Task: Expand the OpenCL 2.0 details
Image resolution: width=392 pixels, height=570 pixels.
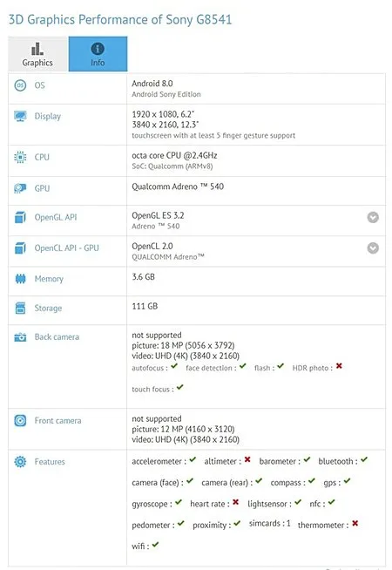Action: (373, 248)
